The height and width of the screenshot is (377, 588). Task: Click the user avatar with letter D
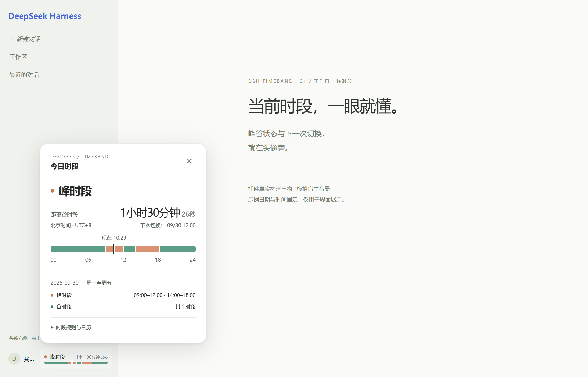click(14, 359)
